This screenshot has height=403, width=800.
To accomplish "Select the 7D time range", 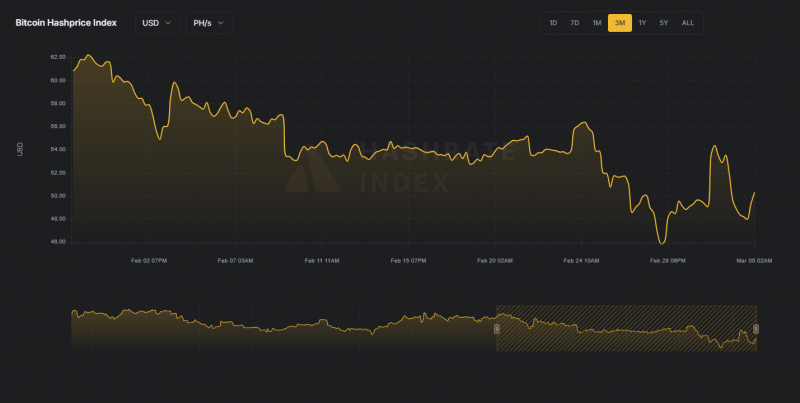I will click(x=574, y=23).
